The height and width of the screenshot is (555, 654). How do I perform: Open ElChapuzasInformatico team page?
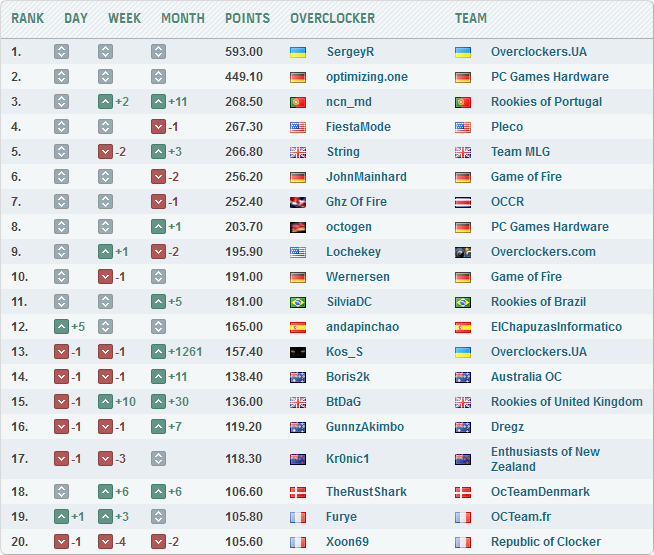556,327
